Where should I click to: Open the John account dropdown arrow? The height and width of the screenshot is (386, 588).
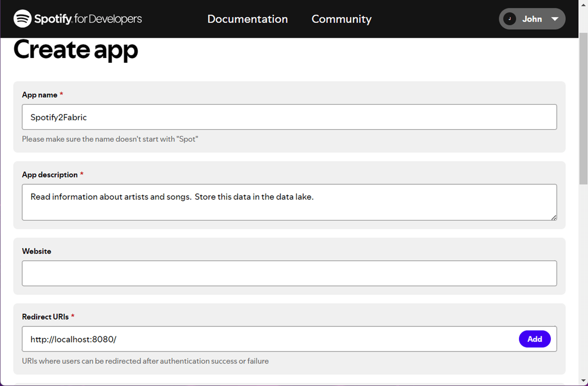click(555, 19)
